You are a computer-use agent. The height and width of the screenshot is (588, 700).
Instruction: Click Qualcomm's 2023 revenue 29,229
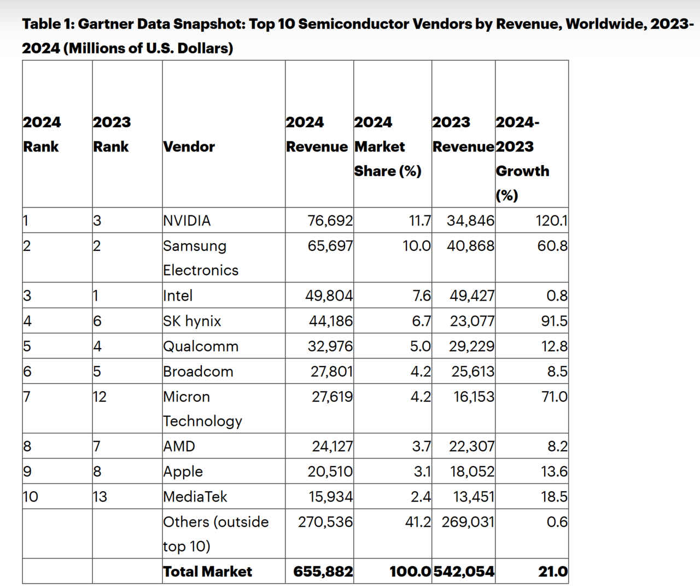point(472,346)
